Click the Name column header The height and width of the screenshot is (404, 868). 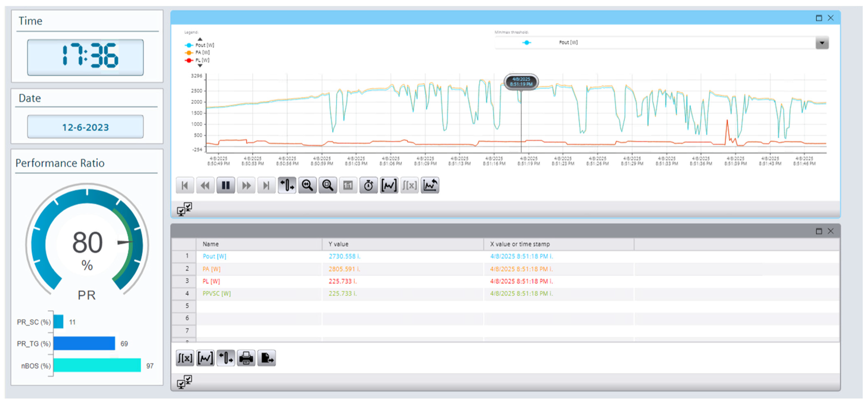point(211,244)
